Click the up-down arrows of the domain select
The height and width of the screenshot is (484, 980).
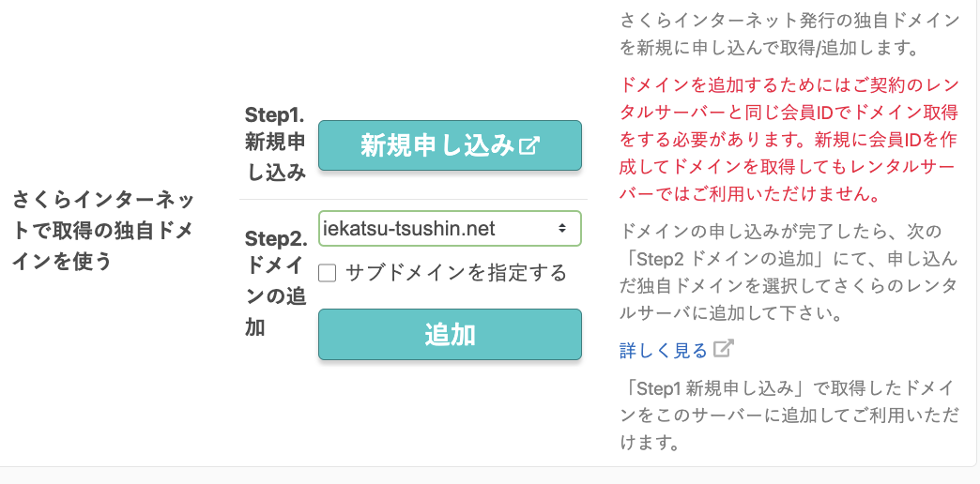point(562,229)
